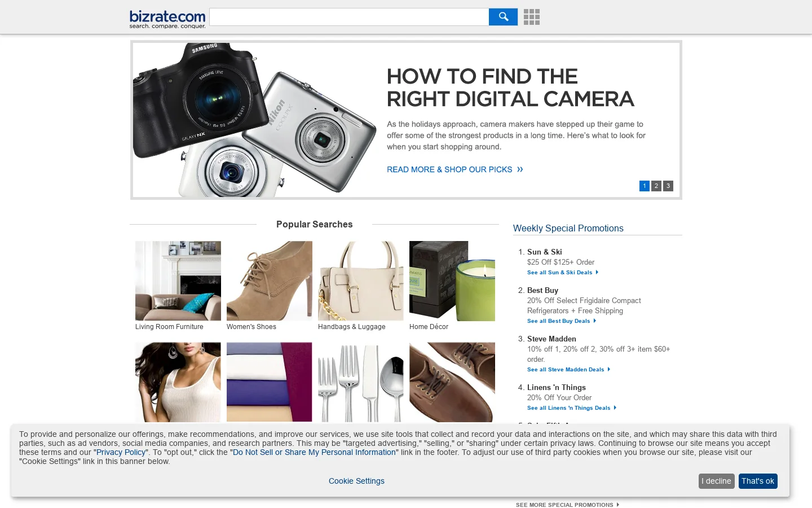Image resolution: width=812 pixels, height=508 pixels.
Task: Click into the search input field
Action: click(349, 17)
